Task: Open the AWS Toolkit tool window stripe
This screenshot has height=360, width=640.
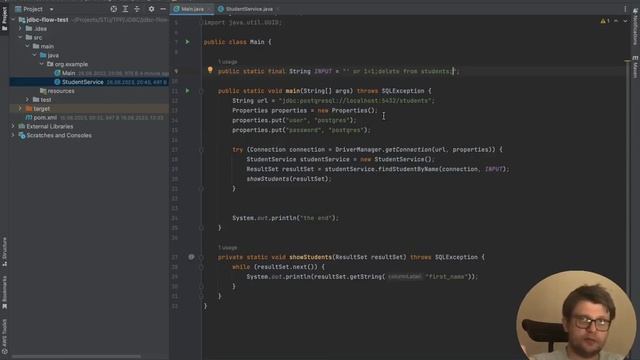Action: coord(4,336)
